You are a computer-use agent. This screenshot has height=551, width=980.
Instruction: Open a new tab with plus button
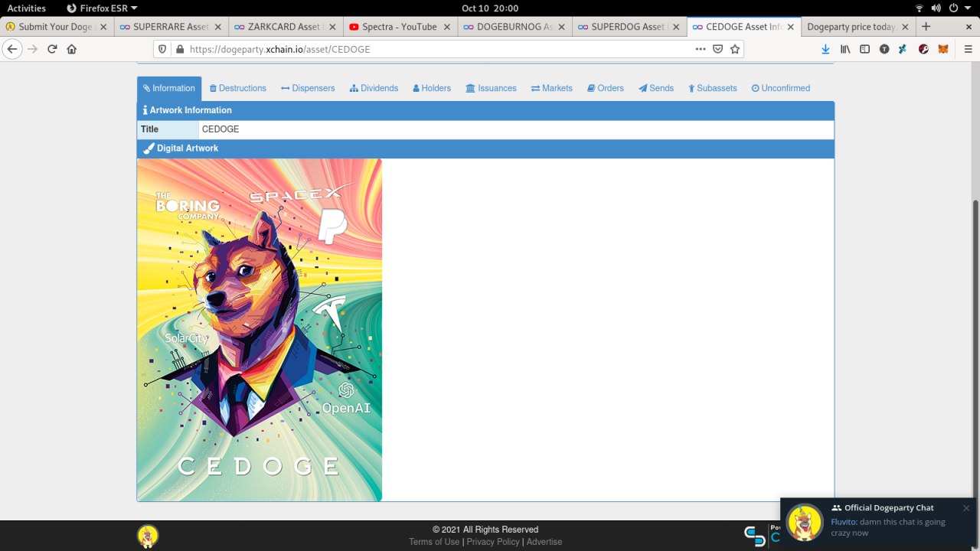pos(926,26)
